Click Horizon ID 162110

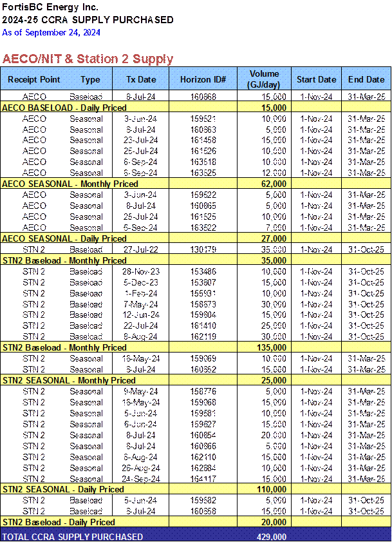coord(203,458)
